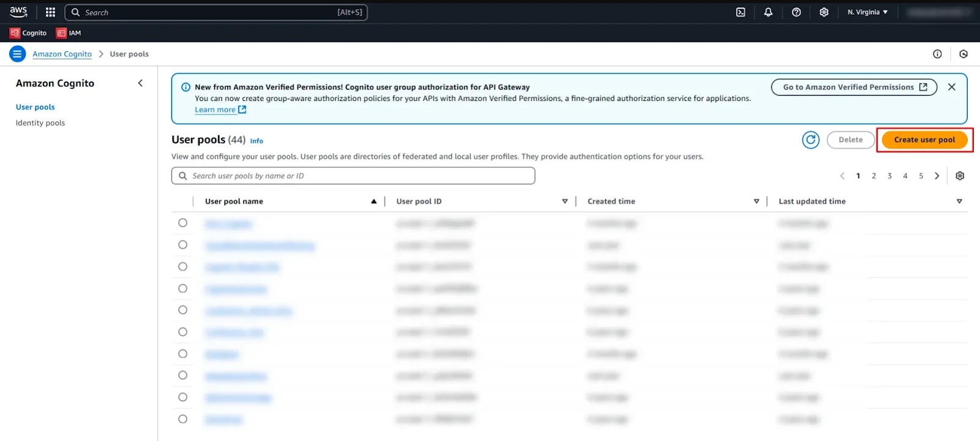Select the eighth user pool radio button
Image resolution: width=980 pixels, height=441 pixels.
pyautogui.click(x=183, y=375)
